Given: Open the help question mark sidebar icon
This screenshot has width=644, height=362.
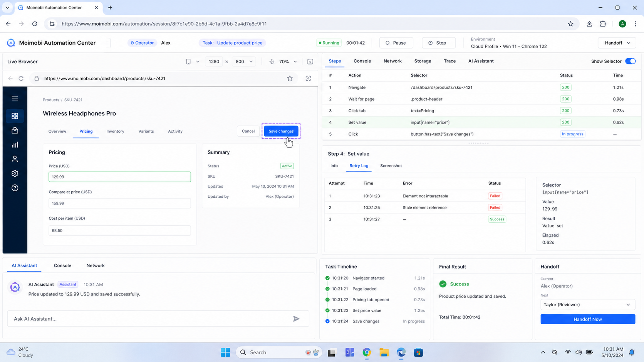Looking at the screenshot, I should [15, 188].
